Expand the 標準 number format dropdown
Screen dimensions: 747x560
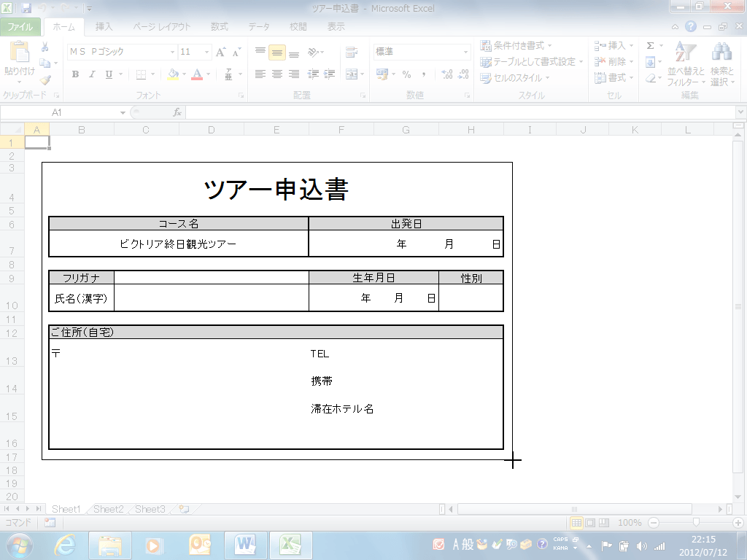click(466, 52)
